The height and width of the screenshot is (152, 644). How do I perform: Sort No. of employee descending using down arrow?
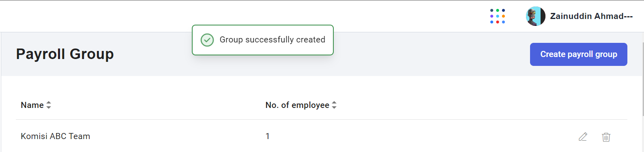click(334, 108)
